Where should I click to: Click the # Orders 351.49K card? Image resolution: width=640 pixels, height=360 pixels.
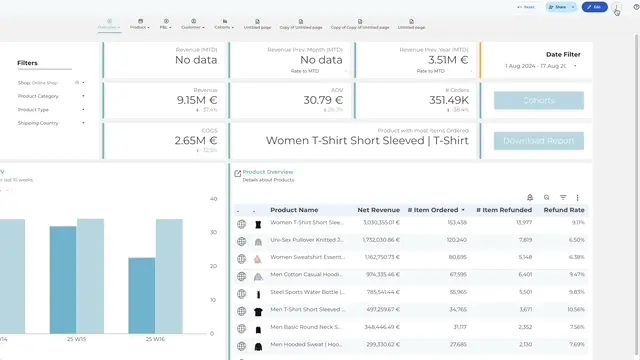pos(416,100)
